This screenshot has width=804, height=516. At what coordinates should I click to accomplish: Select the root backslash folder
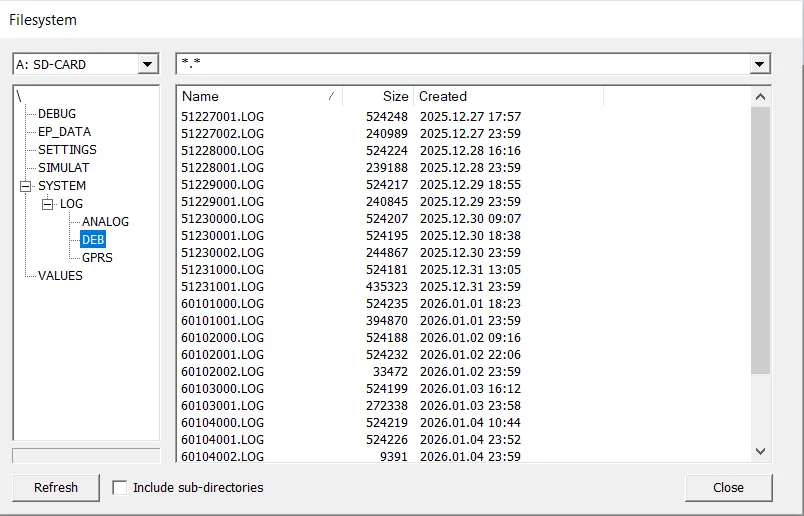click(19, 96)
